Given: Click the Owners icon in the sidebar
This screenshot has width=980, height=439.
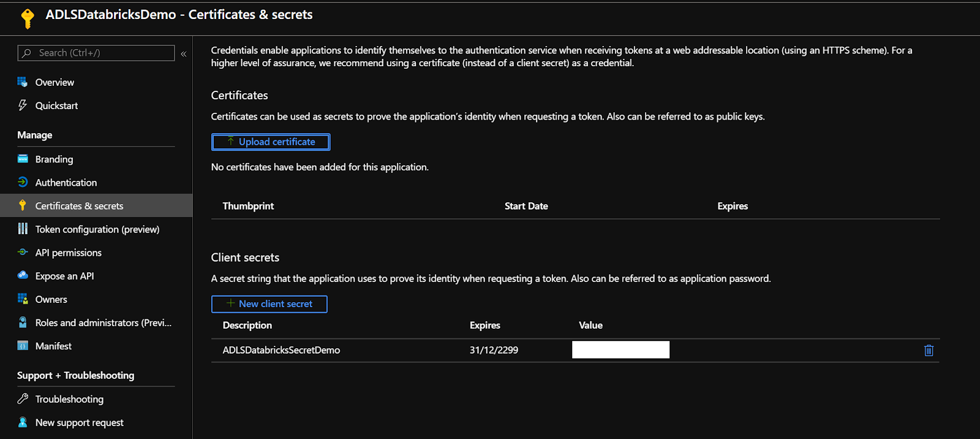Looking at the screenshot, I should 23,299.
